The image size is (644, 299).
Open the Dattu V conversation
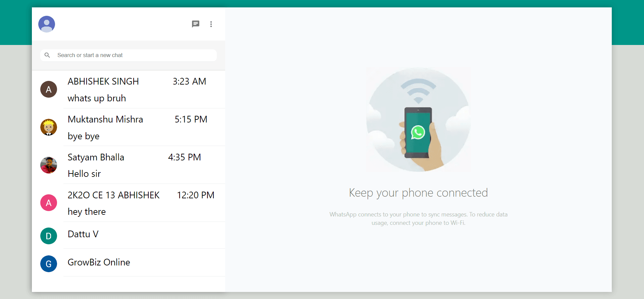pos(83,234)
